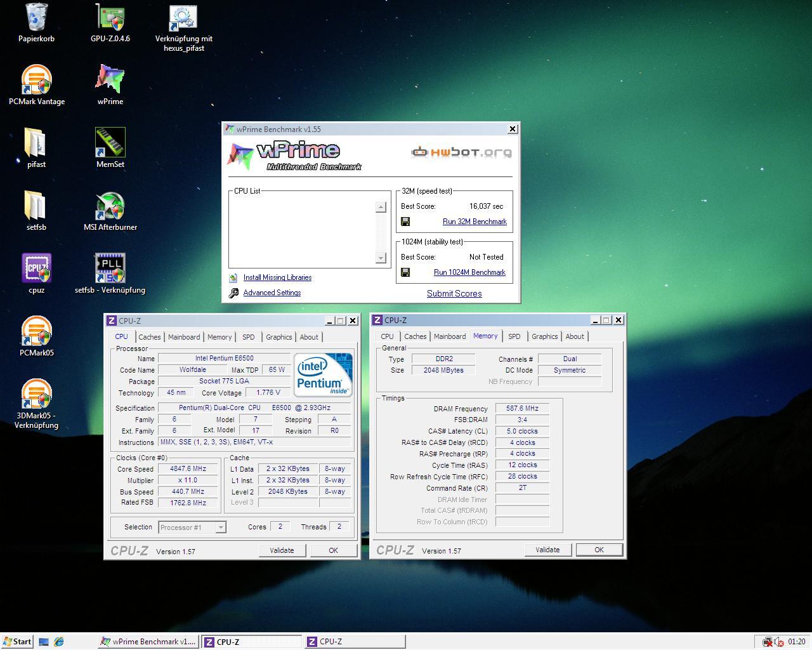Click the Code Name value Wolfdale

point(192,370)
